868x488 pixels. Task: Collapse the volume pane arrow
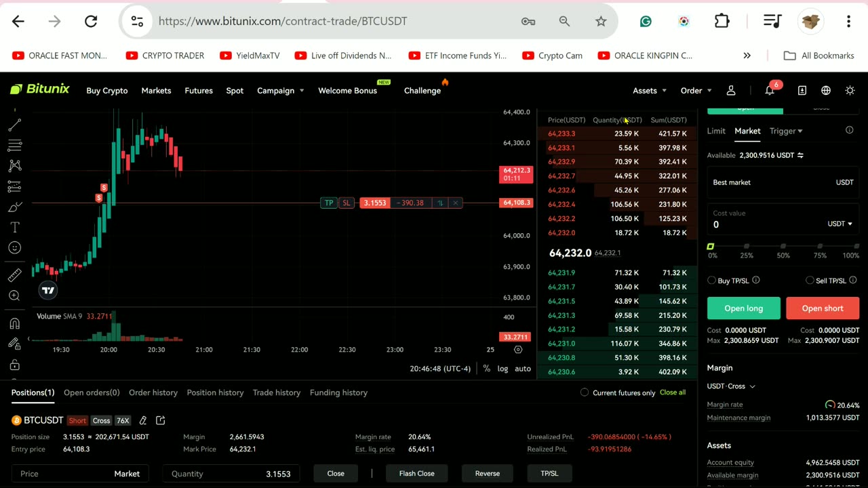(x=28, y=339)
